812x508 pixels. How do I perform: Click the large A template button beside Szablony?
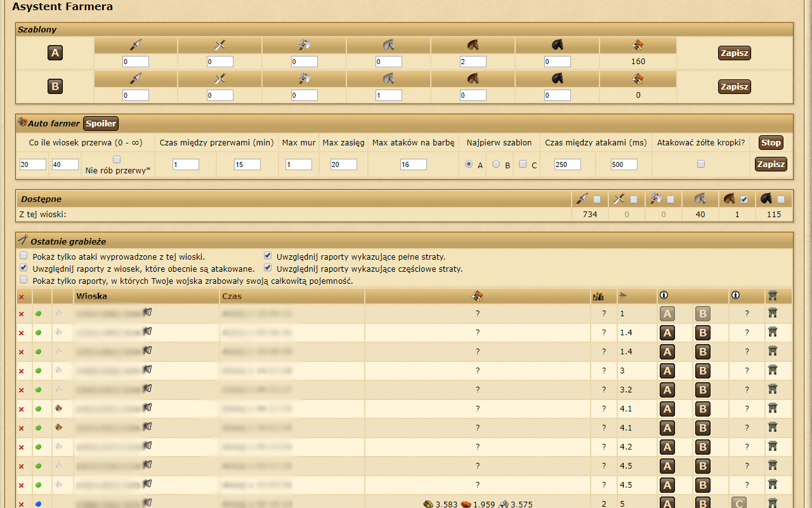55,53
